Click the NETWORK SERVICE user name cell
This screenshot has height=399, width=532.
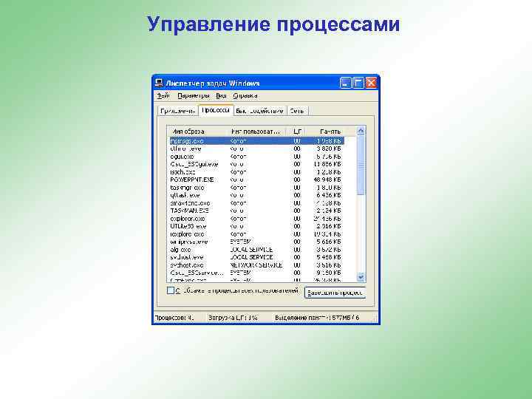point(256,265)
